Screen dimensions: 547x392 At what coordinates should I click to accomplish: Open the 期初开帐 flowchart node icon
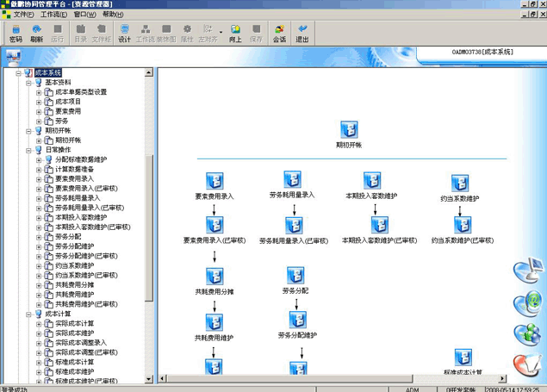point(349,130)
